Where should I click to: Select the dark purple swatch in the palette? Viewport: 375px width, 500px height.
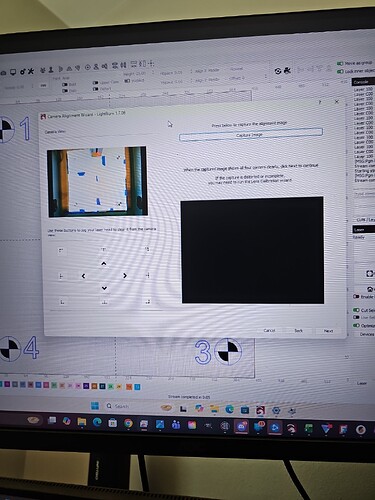coord(86,386)
